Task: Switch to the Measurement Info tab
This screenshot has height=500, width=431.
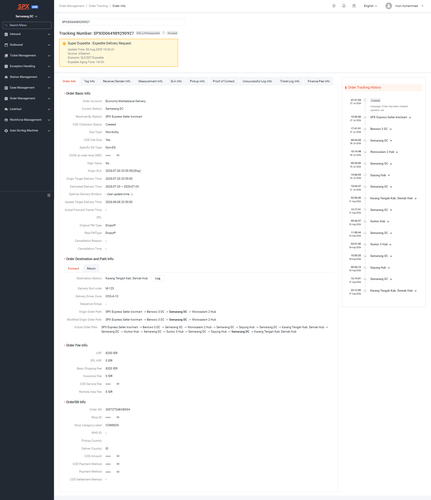Action: (x=150, y=81)
